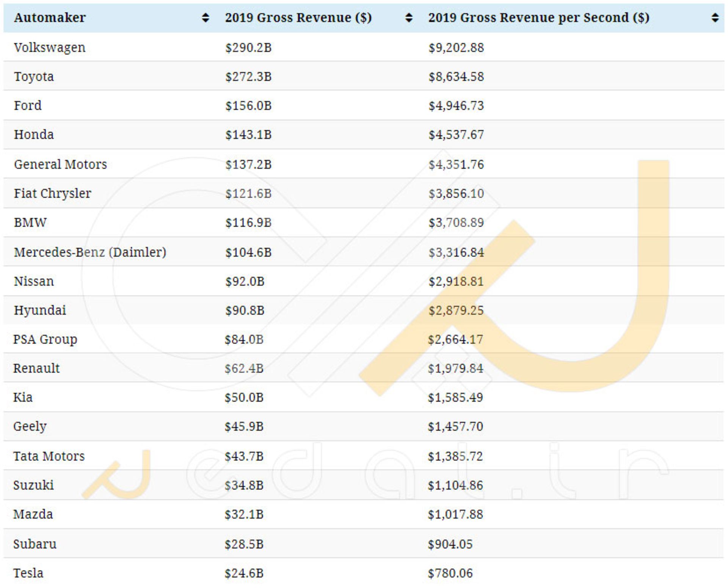Select the Volkswagen row name
The height and width of the screenshot is (588, 728).
pyautogui.click(x=50, y=48)
